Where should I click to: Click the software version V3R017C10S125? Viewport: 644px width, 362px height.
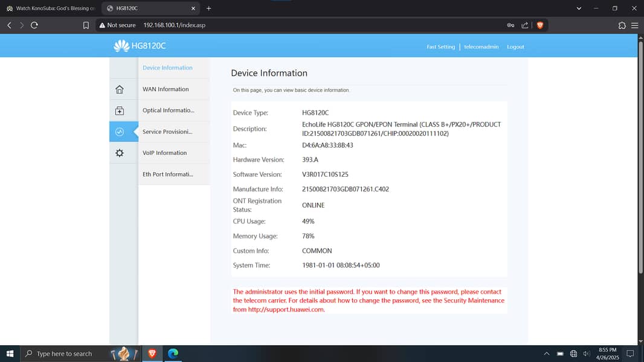(x=325, y=174)
